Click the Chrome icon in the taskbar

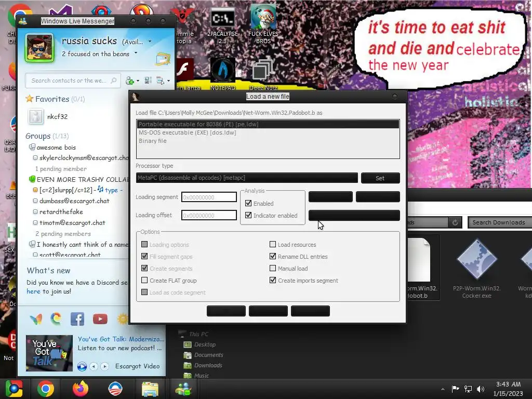(x=46, y=389)
